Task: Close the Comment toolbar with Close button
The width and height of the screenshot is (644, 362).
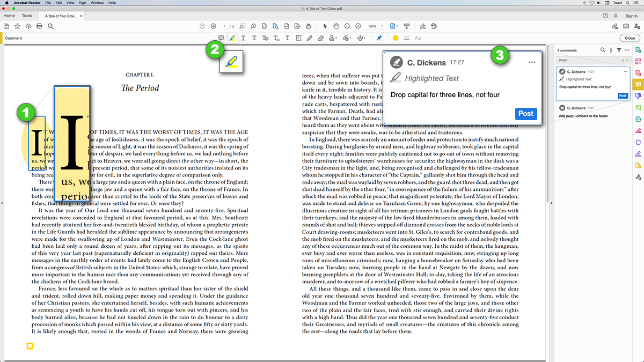Action: [629, 38]
